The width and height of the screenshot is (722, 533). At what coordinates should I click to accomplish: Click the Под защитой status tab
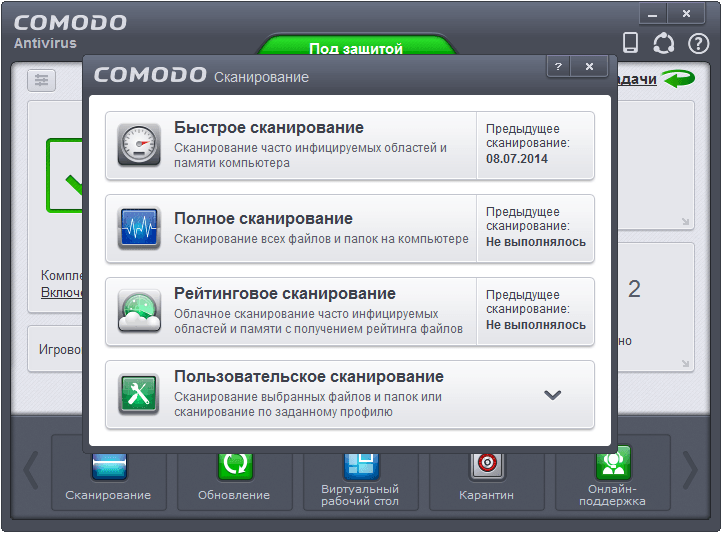pos(356,46)
